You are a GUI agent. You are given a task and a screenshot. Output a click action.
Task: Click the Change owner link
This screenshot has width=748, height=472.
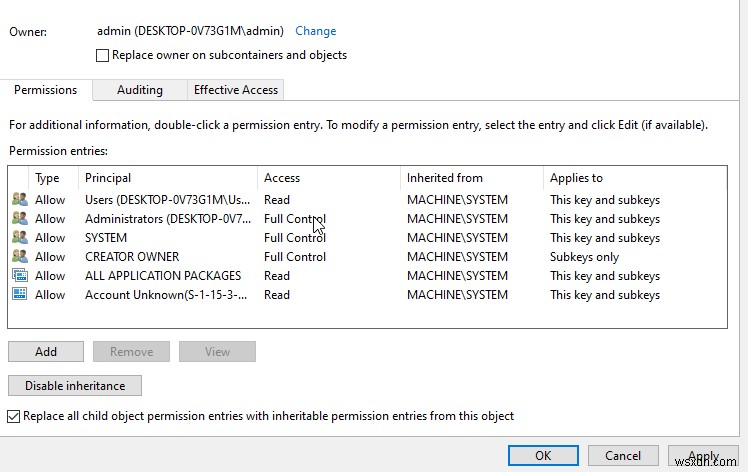tap(315, 31)
